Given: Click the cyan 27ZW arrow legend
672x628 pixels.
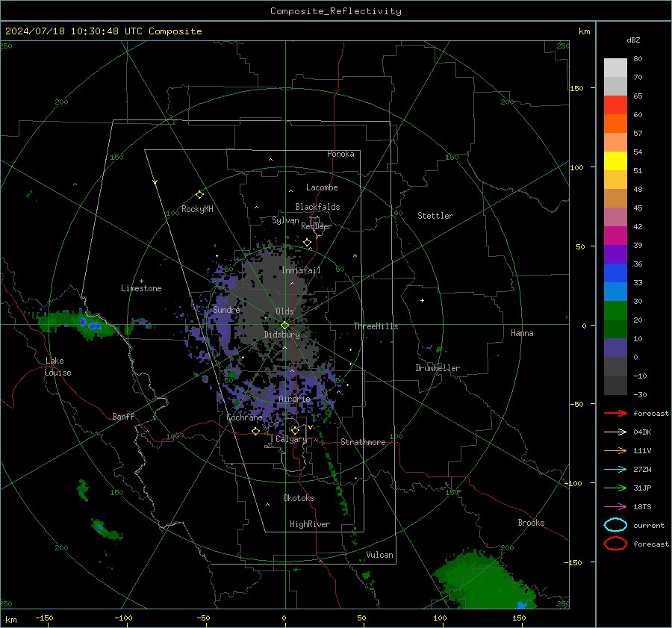Looking at the screenshot, I should (x=615, y=470).
